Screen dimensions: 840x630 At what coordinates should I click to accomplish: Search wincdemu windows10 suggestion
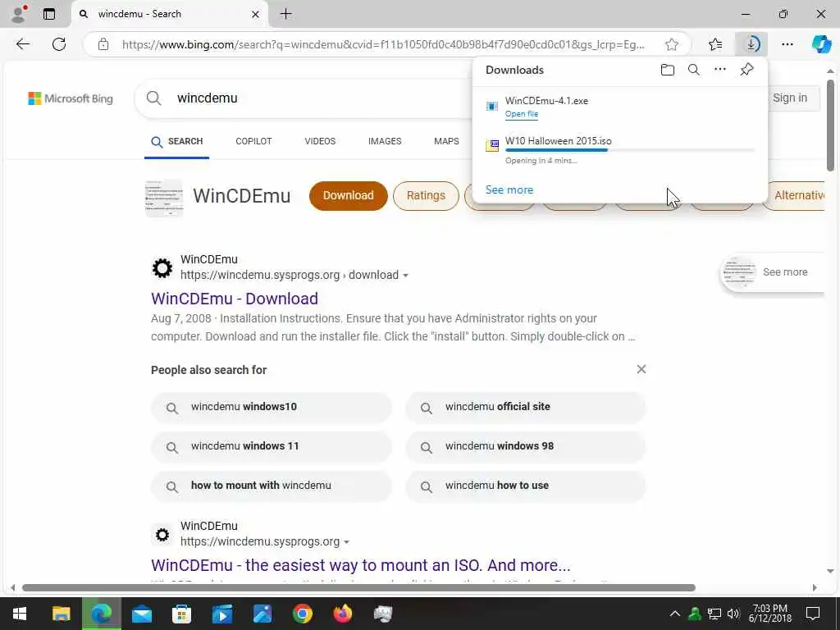coord(272,407)
